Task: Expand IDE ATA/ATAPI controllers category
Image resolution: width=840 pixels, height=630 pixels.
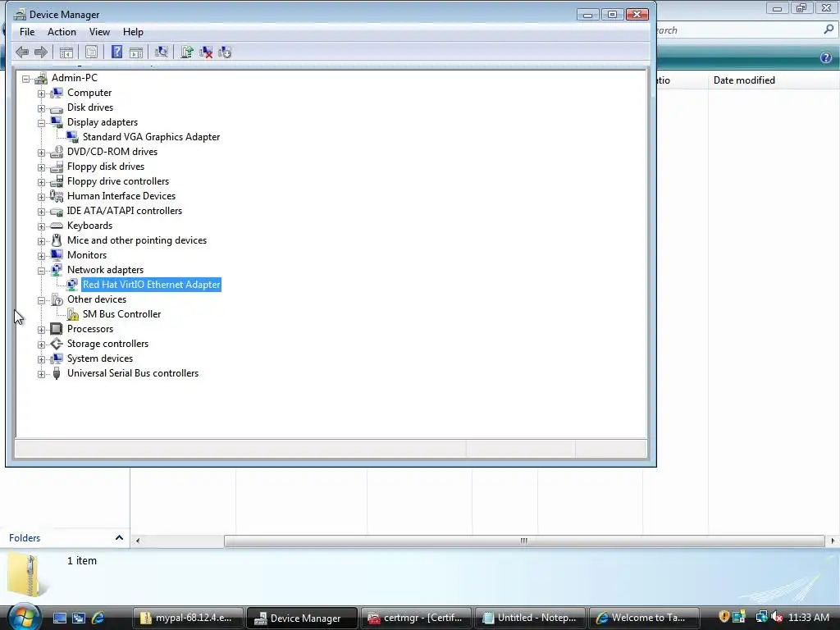Action: click(41, 212)
